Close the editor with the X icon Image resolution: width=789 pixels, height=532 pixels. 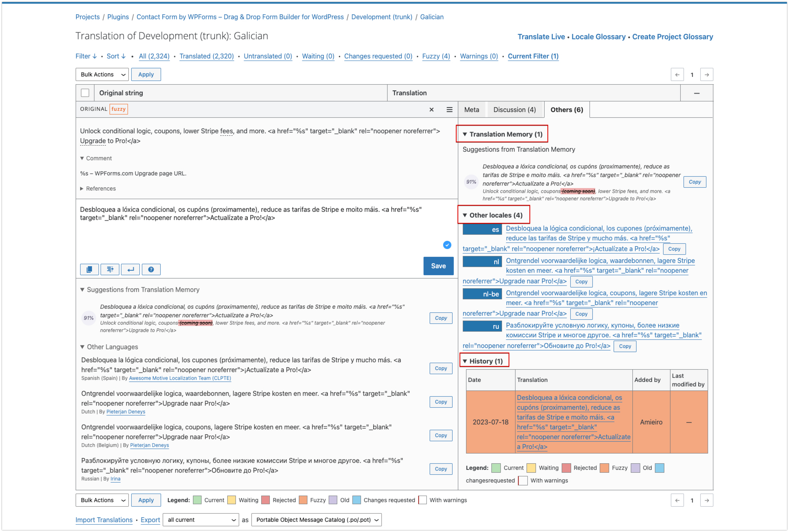coord(431,110)
